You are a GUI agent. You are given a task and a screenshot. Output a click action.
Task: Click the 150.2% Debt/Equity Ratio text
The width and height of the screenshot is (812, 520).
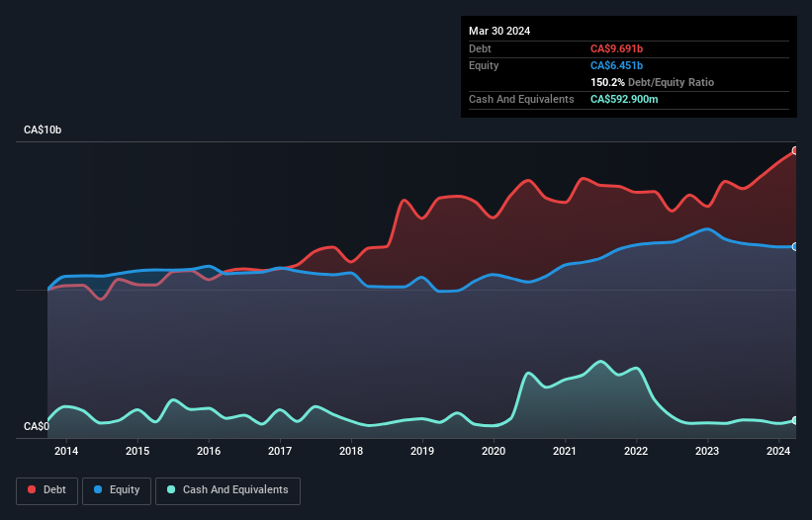pyautogui.click(x=652, y=82)
